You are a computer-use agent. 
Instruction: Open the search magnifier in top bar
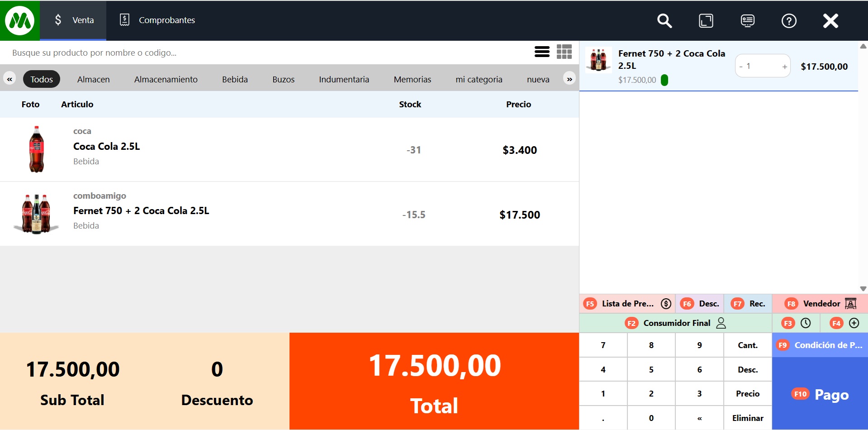coord(664,21)
